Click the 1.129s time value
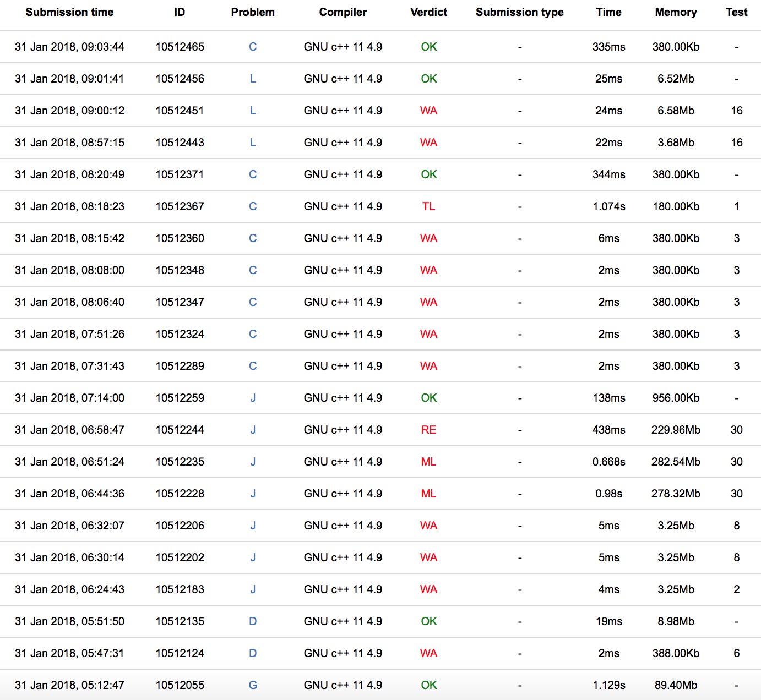Viewport: 761px width, 700px height. (x=608, y=685)
